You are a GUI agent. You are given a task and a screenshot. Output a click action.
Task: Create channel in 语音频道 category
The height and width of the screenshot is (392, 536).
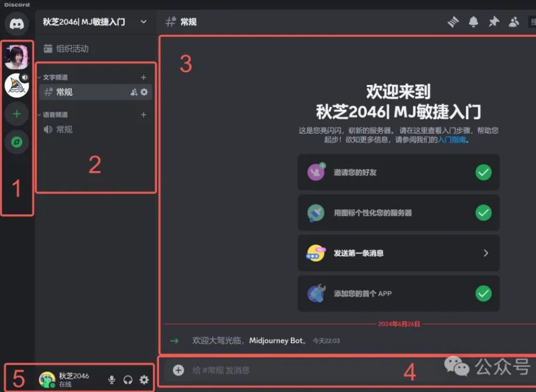point(143,114)
